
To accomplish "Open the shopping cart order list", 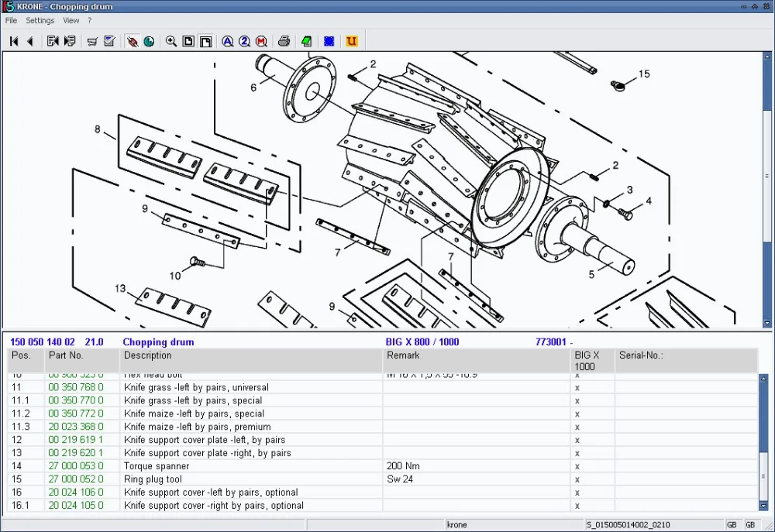I will click(x=91, y=41).
